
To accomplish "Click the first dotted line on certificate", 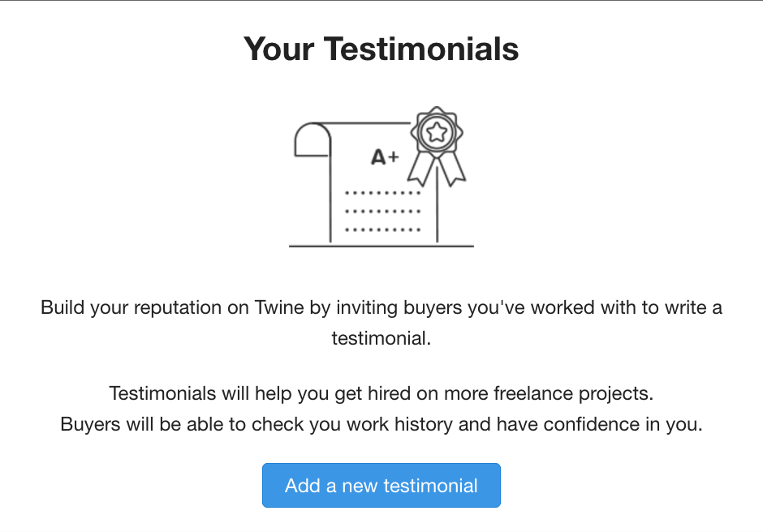I will coord(382,193).
